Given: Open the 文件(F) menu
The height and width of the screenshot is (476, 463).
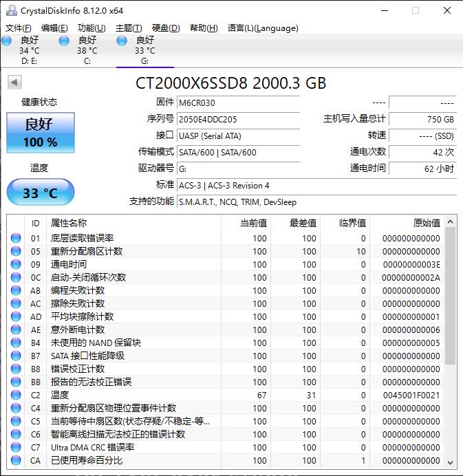Looking at the screenshot, I should point(18,28).
